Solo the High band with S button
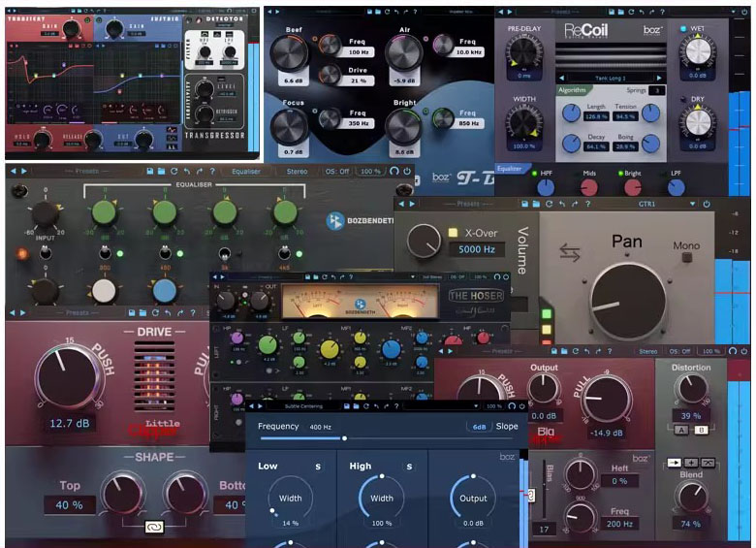 click(408, 467)
